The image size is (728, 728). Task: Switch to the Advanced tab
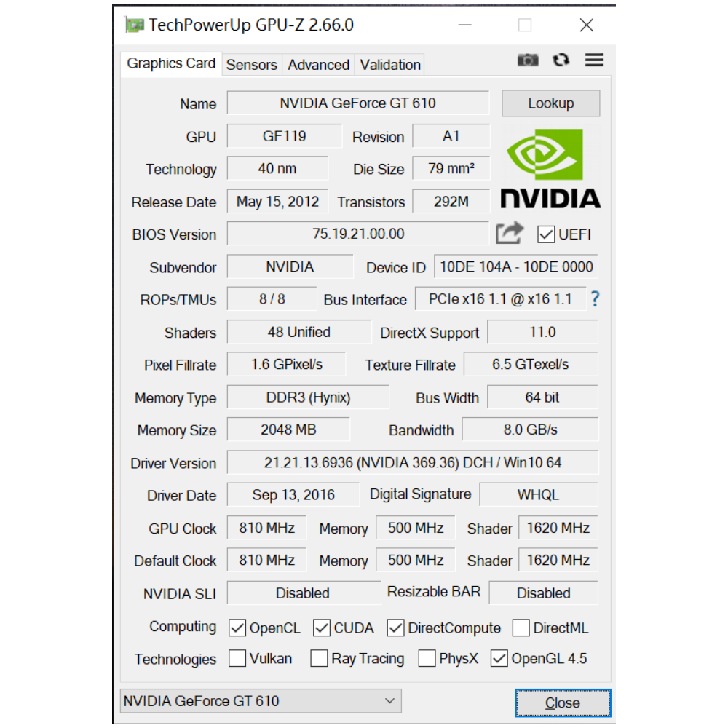click(x=319, y=65)
